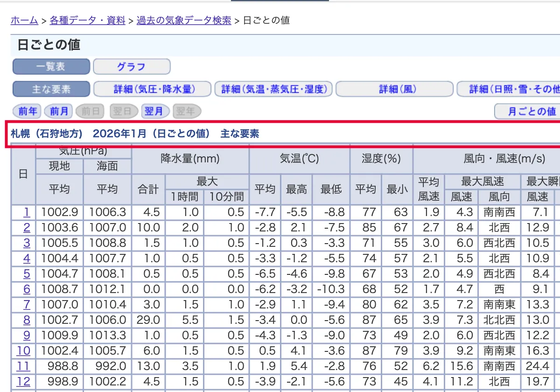Click the 10分間 subheader cell
The height and width of the screenshot is (392, 560).
pyautogui.click(x=226, y=197)
